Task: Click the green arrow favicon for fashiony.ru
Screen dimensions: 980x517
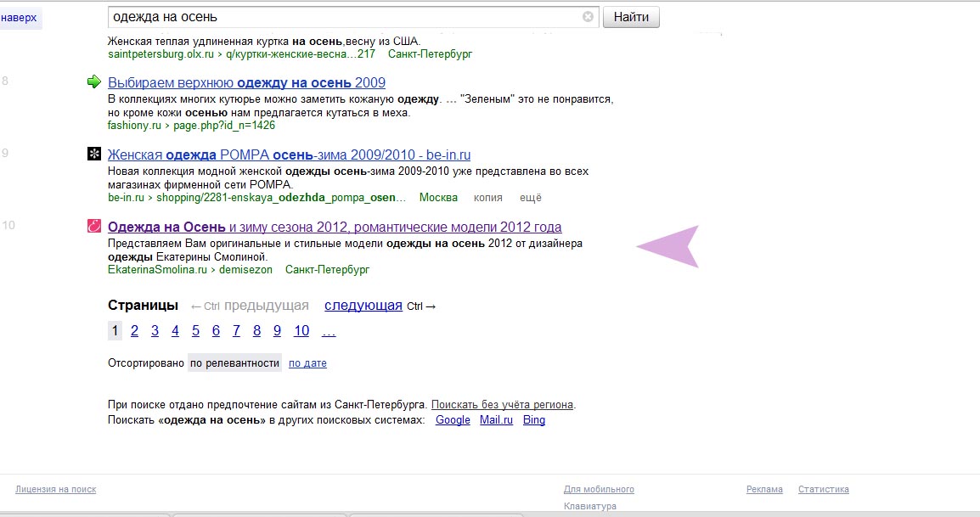Action: pyautogui.click(x=93, y=81)
